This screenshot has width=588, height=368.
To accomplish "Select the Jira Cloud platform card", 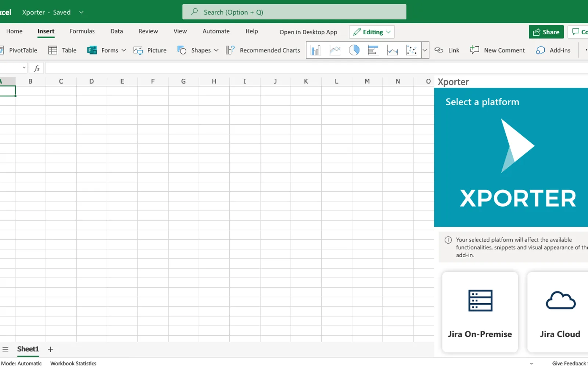I will click(559, 312).
